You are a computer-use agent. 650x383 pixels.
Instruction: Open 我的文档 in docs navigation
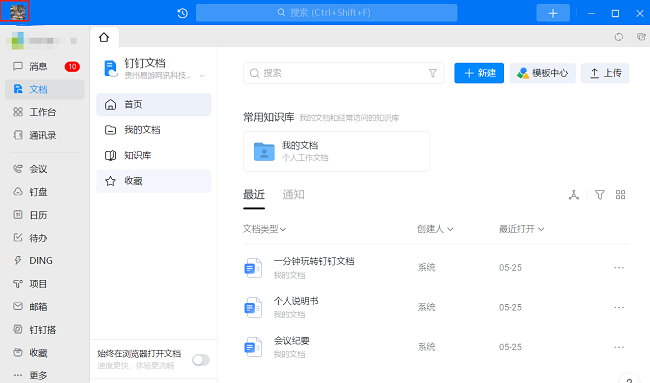coord(154,130)
